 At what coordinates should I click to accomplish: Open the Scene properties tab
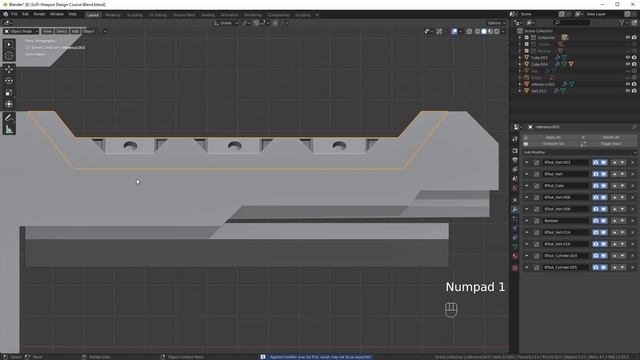coord(515,179)
